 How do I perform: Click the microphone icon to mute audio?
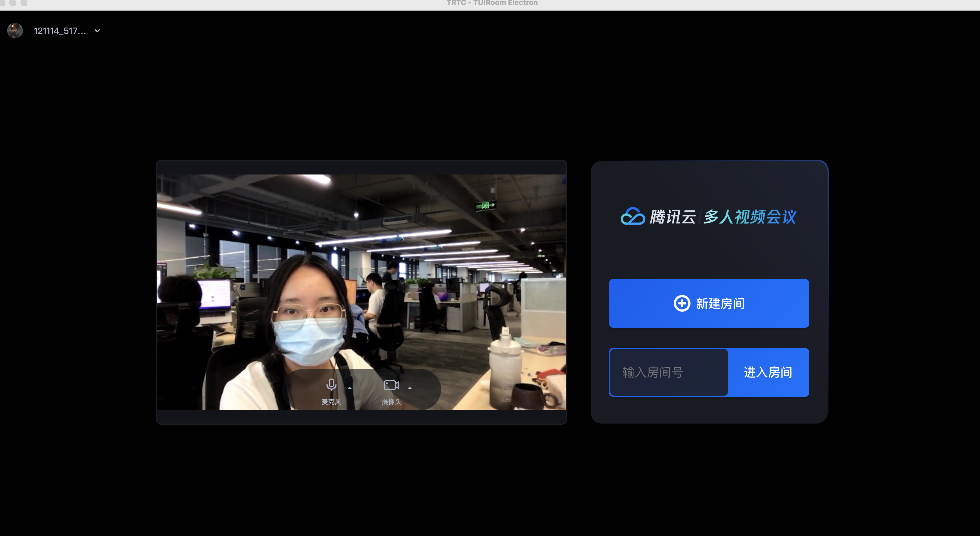[331, 385]
